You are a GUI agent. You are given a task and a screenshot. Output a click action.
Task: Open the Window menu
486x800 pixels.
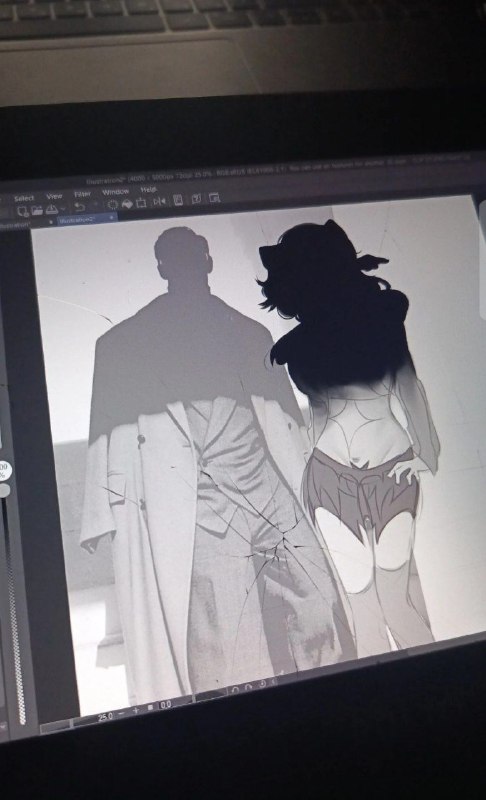(115, 192)
